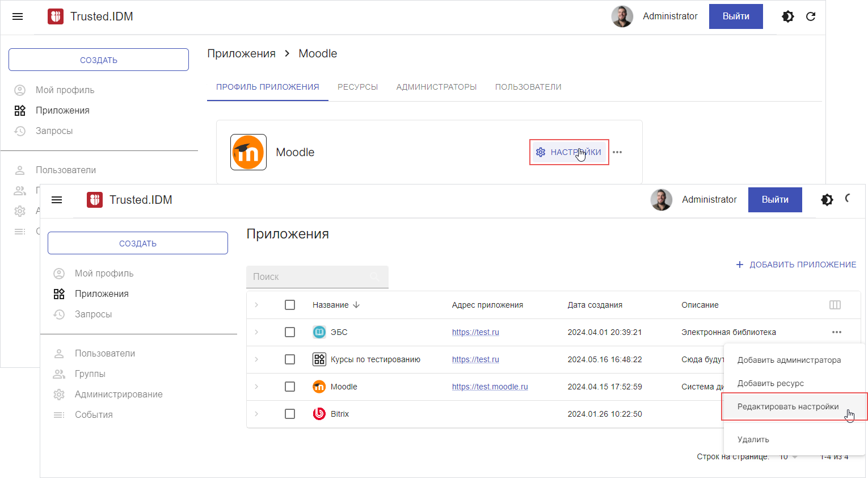Check the Bitrix row checkbox
868x478 pixels.
point(290,414)
